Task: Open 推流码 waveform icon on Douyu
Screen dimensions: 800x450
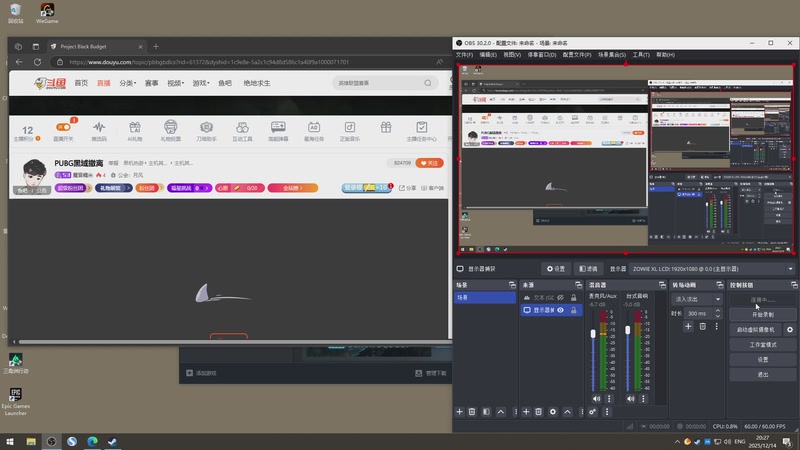Action: coord(99,131)
